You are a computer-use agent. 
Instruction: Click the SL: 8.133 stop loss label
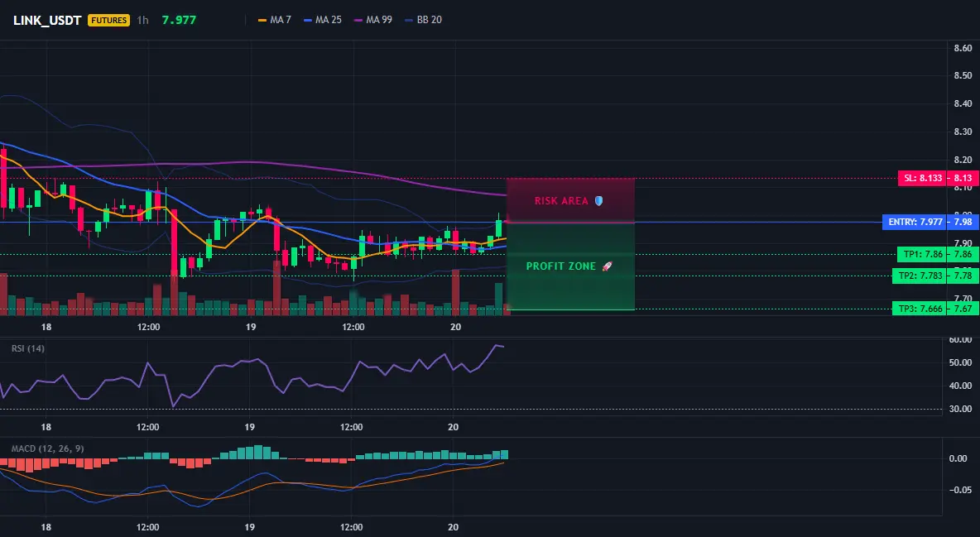point(922,178)
